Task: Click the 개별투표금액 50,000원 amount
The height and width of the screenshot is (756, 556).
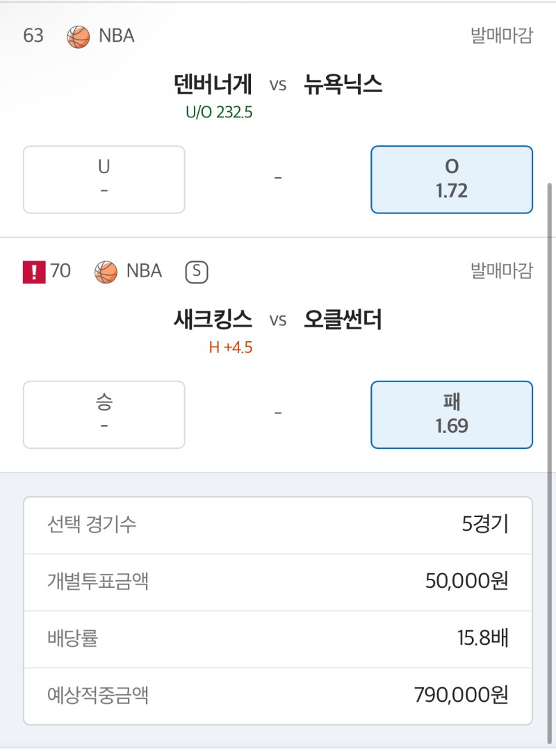Action: 467,581
